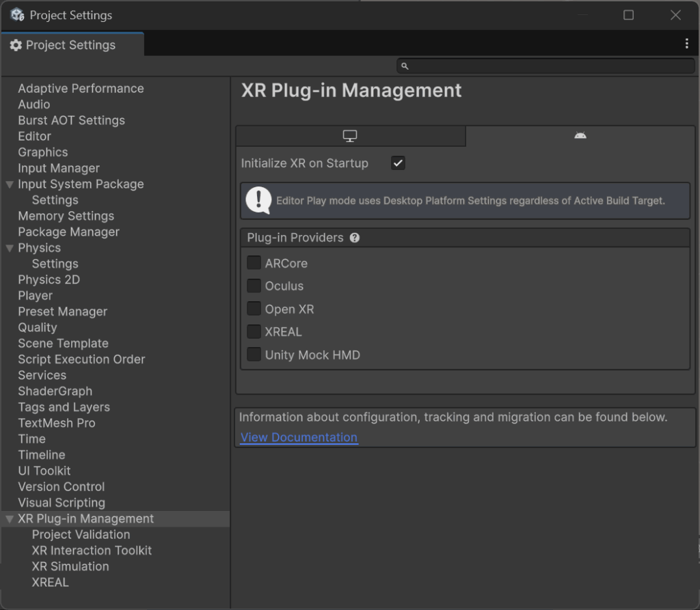The height and width of the screenshot is (610, 700).
Task: Open Quality settings
Action: pyautogui.click(x=38, y=327)
